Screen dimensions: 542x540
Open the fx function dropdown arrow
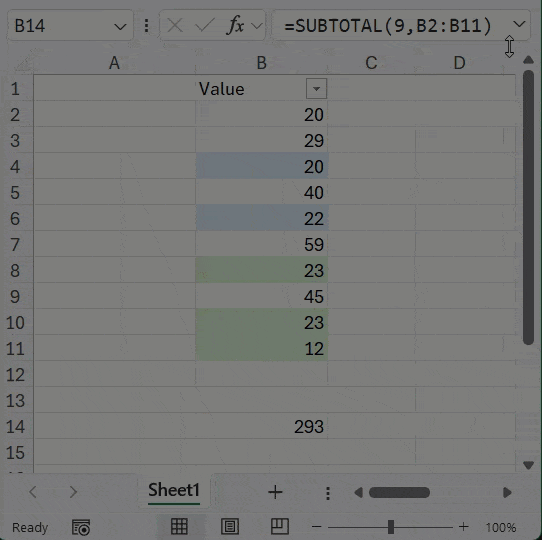coord(256,26)
